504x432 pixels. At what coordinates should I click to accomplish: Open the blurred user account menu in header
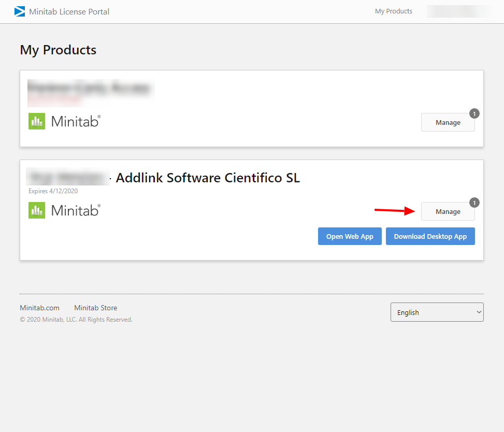coord(459,11)
